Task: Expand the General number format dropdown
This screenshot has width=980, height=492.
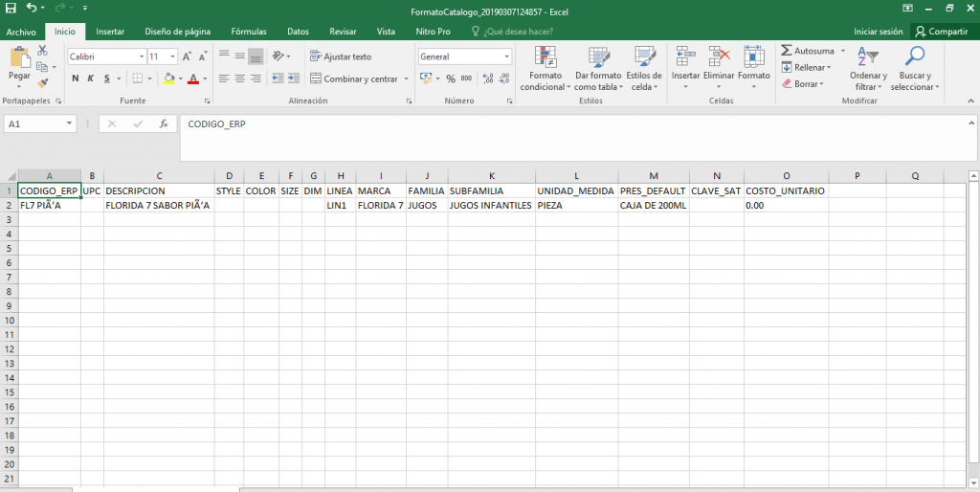Action: 507,56
